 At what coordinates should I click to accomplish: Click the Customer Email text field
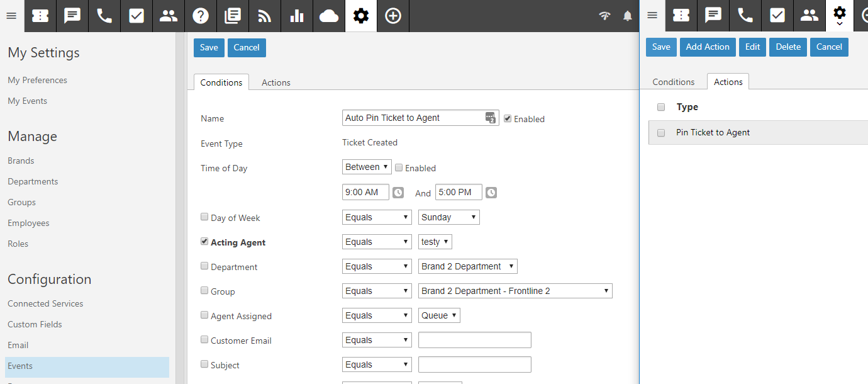click(474, 340)
